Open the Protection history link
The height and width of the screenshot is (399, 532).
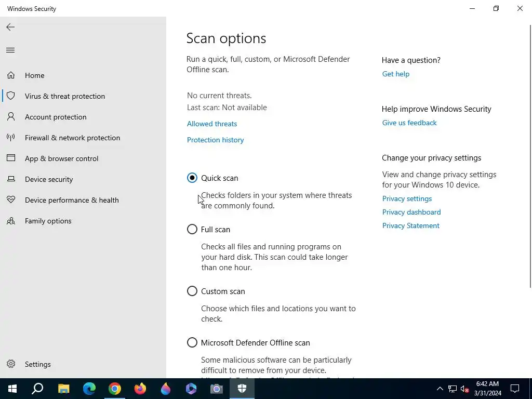pyautogui.click(x=216, y=140)
